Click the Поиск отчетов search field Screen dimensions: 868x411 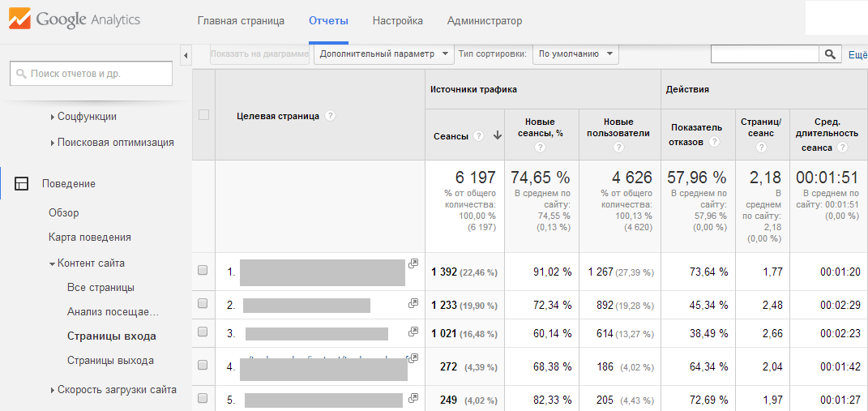92,73
